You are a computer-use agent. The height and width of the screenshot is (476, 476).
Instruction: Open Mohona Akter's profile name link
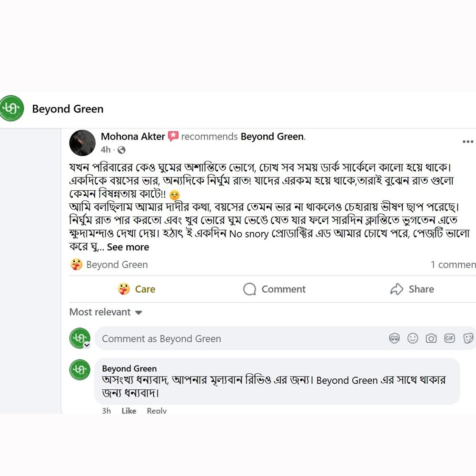[x=133, y=137]
